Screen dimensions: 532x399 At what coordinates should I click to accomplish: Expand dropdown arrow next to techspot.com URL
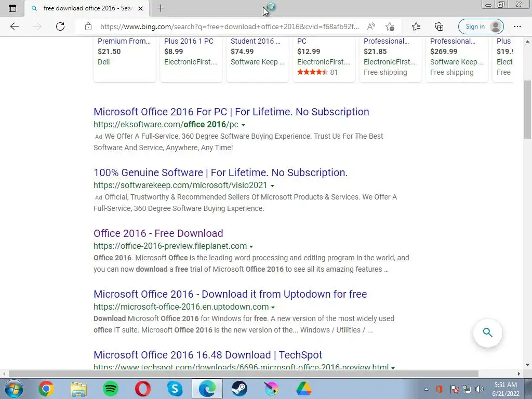pyautogui.click(x=393, y=368)
